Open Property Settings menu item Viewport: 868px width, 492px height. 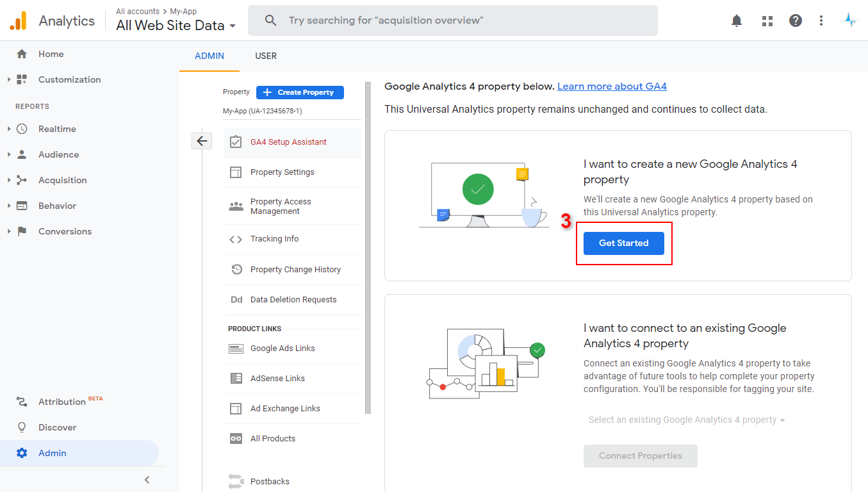293,172
